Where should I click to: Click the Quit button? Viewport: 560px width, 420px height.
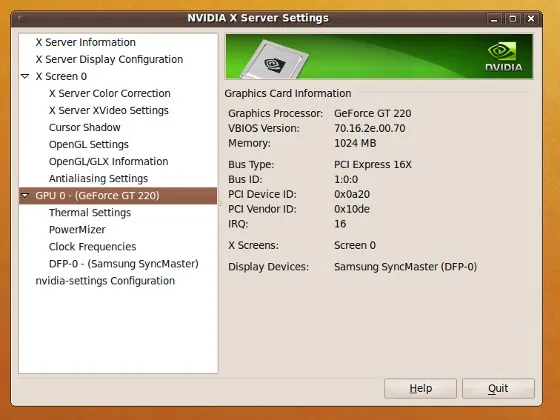(x=498, y=388)
